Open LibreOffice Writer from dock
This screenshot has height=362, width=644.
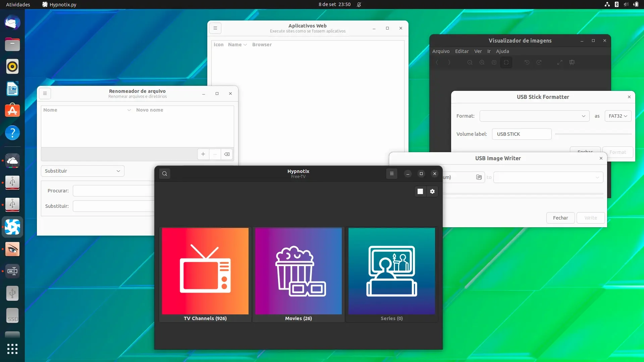(x=12, y=89)
